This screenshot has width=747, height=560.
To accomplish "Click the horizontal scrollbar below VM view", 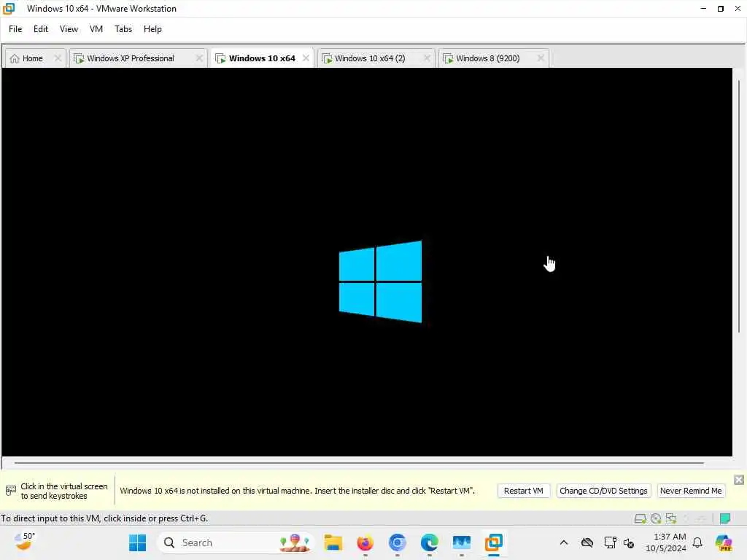I will (359, 462).
